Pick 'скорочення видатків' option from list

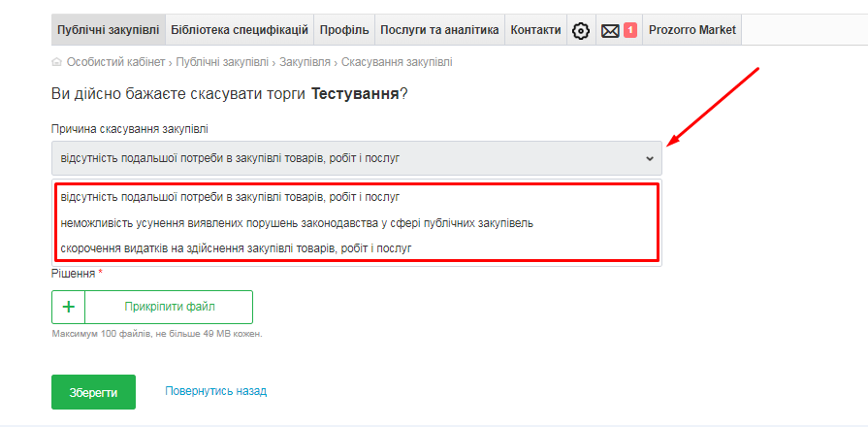pyautogui.click(x=237, y=248)
